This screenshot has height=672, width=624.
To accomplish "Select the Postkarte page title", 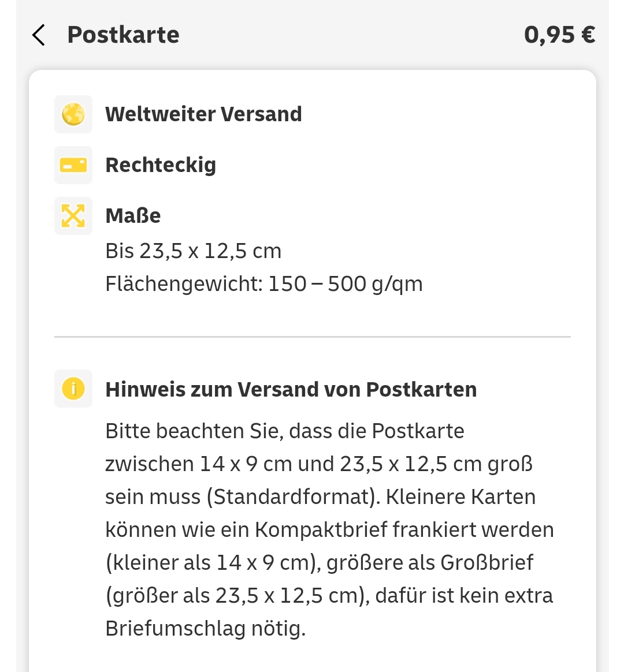I will (124, 35).
